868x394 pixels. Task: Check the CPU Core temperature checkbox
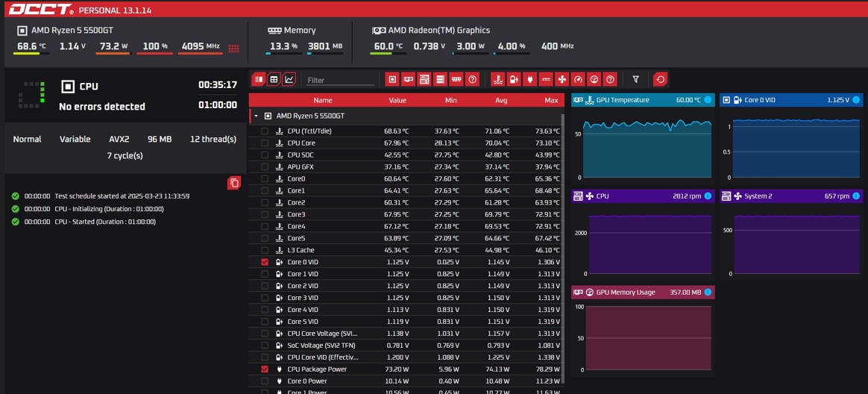(x=265, y=143)
